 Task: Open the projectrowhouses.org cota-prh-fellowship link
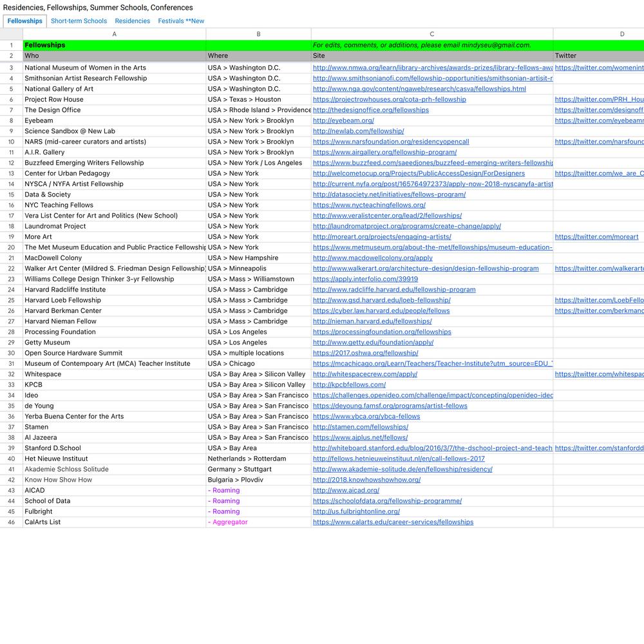[390, 99]
